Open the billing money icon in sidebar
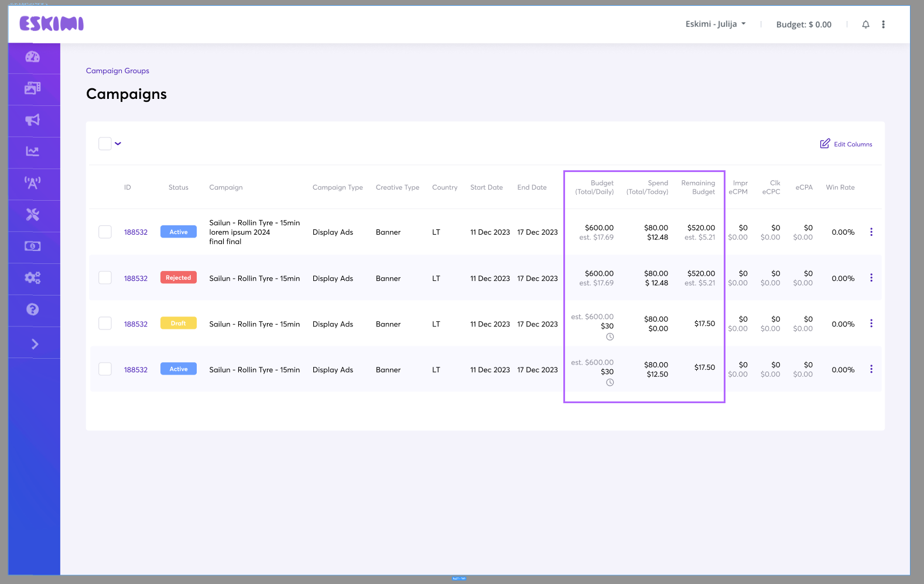 (33, 246)
